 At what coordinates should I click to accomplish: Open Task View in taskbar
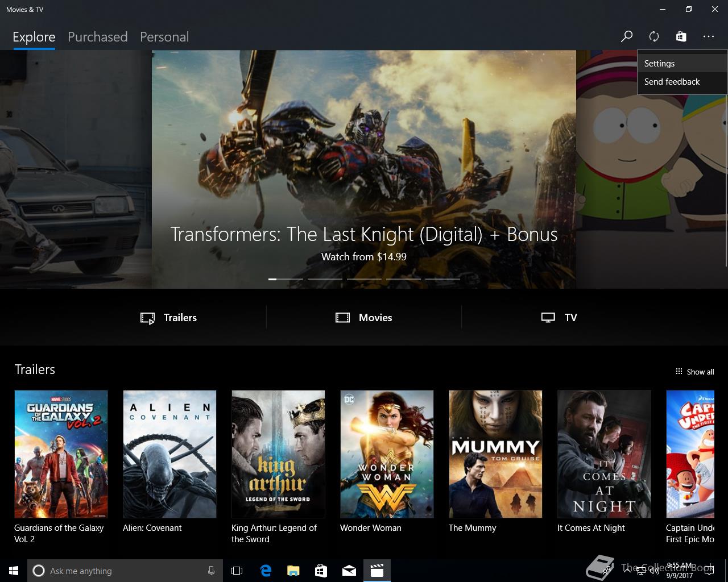tap(237, 571)
